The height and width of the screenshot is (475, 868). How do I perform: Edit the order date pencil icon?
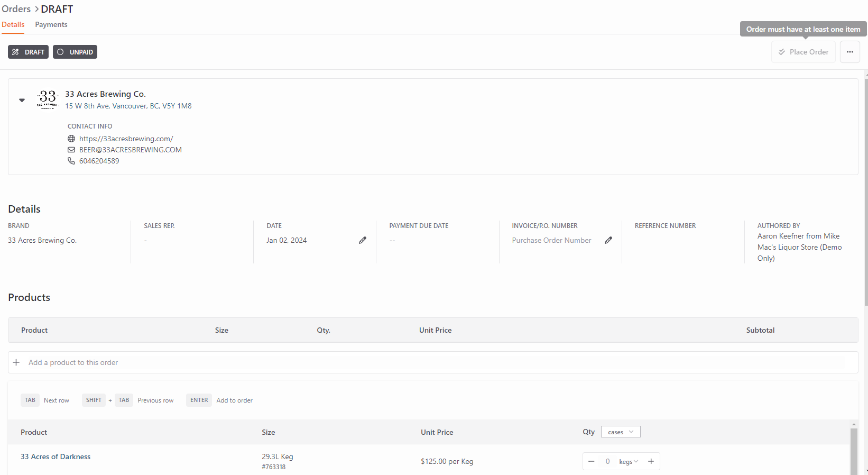[363, 240]
